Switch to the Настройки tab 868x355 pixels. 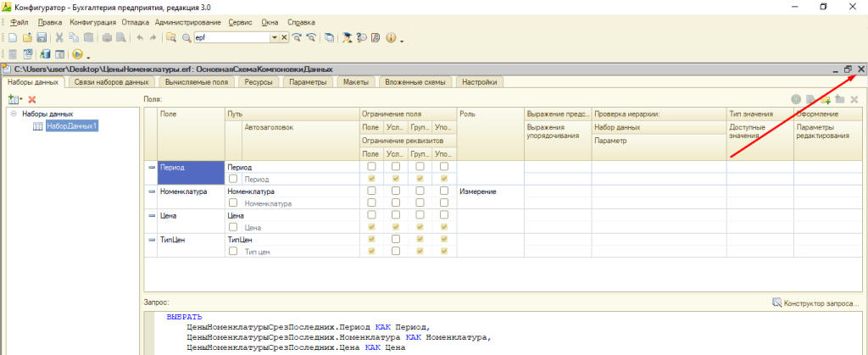coord(481,82)
